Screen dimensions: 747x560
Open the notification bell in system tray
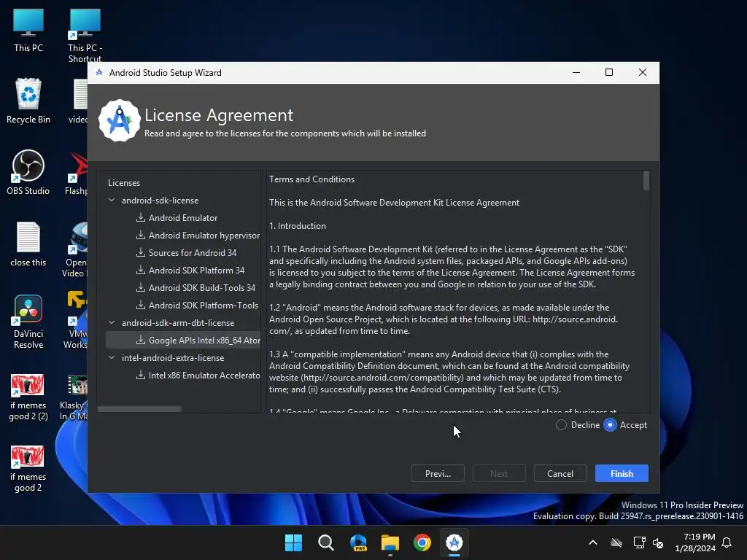coord(727,542)
